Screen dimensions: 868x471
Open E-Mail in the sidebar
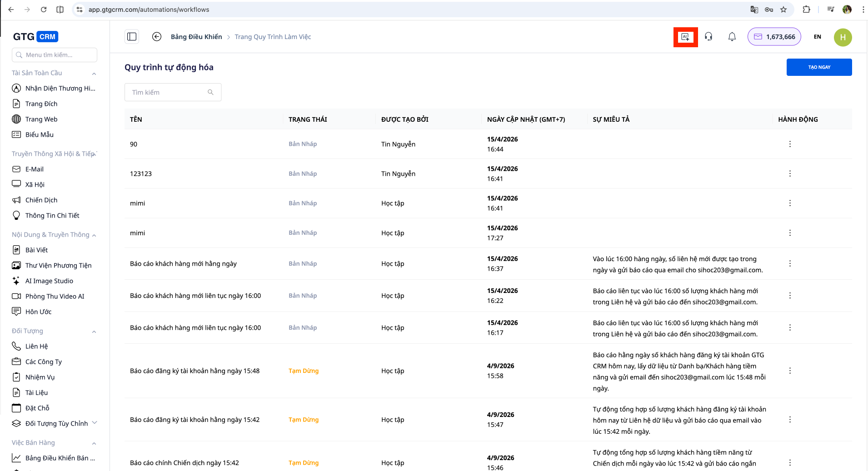(35, 169)
